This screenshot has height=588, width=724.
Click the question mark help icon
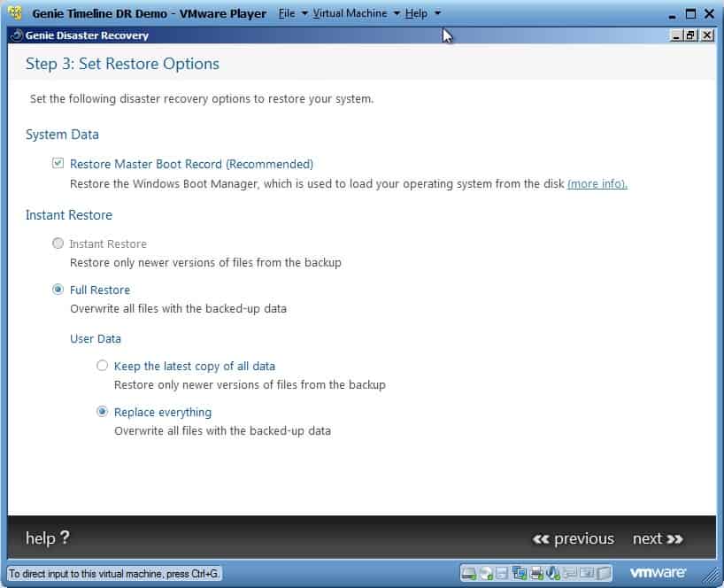pyautogui.click(x=65, y=538)
